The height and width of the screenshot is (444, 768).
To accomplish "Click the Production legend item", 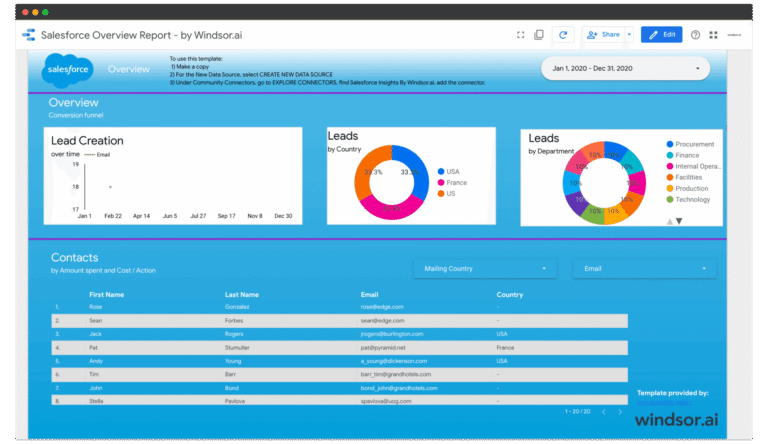I will (687, 188).
